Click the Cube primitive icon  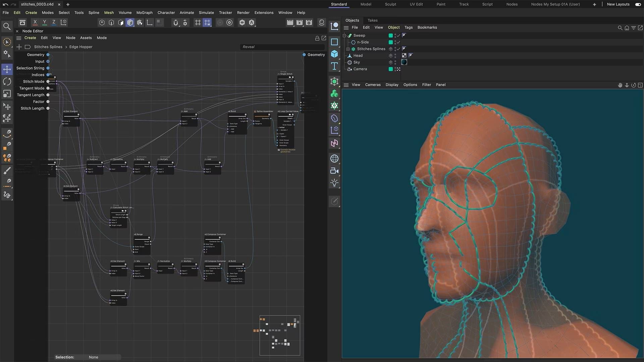pyautogui.click(x=334, y=54)
